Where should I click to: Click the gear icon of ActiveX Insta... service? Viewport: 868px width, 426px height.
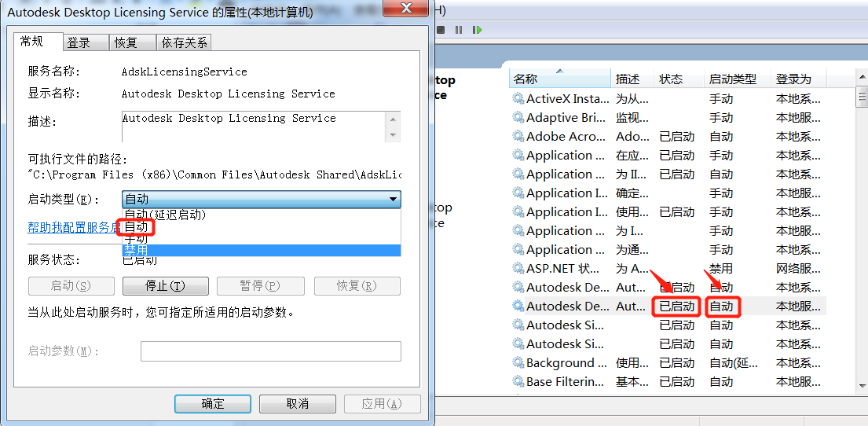tap(518, 98)
